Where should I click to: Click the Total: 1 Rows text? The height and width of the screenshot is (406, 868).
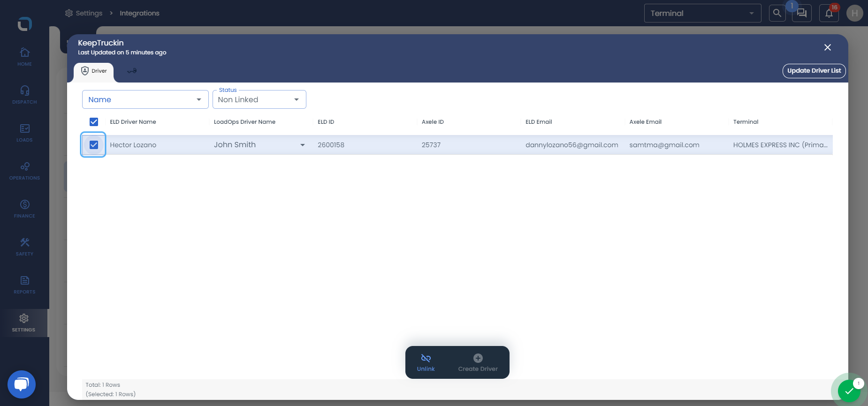[x=103, y=385]
